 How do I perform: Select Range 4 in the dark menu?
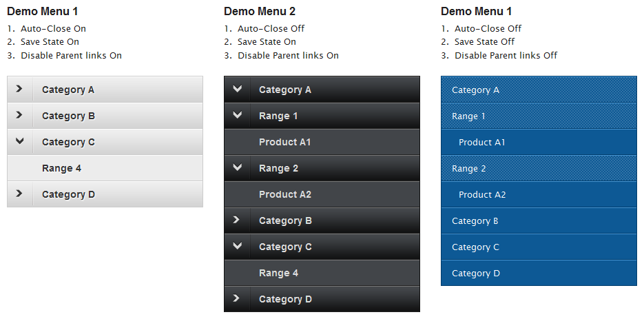coord(278,273)
